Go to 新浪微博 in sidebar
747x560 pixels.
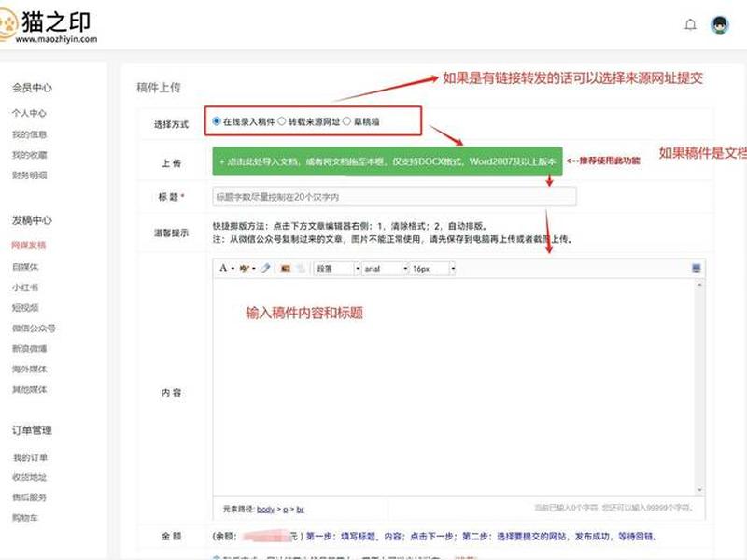[x=29, y=348]
